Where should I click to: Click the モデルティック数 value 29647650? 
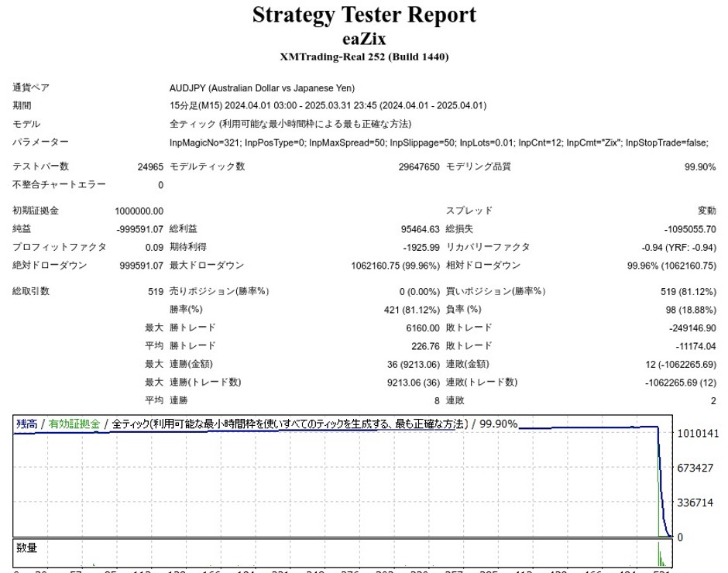tap(419, 166)
